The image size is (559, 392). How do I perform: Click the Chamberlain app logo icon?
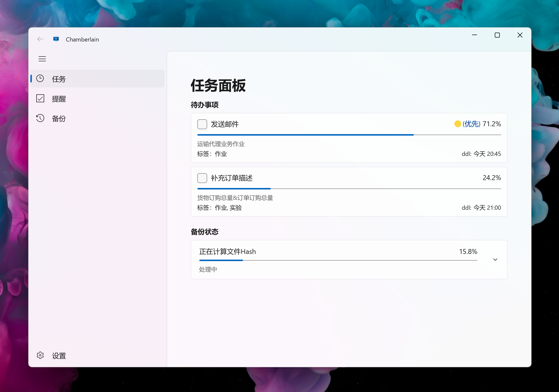pyautogui.click(x=56, y=39)
